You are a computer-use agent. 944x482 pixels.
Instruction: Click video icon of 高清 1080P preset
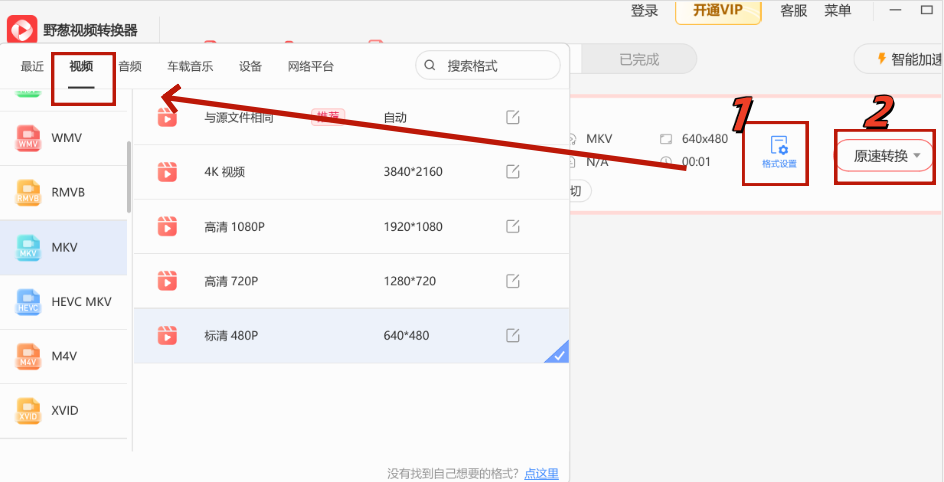(x=167, y=227)
